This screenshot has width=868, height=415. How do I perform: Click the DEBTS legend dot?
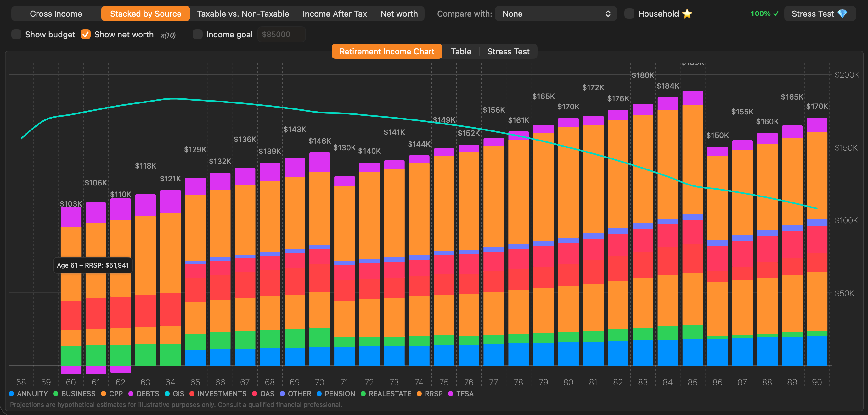(131, 393)
